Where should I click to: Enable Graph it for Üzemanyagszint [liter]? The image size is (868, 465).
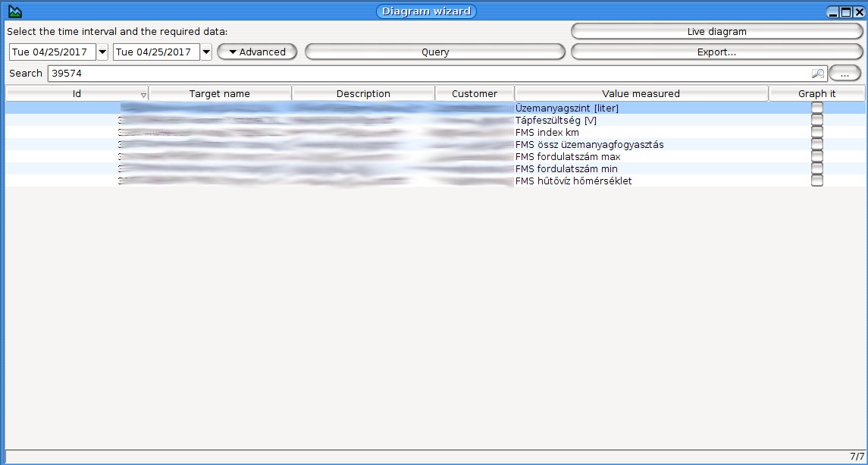click(x=816, y=108)
